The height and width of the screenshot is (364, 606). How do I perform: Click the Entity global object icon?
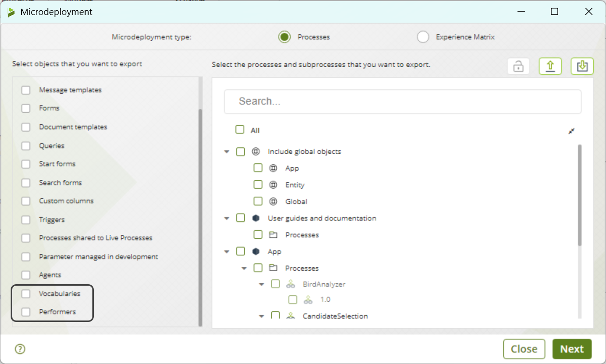coord(273,185)
